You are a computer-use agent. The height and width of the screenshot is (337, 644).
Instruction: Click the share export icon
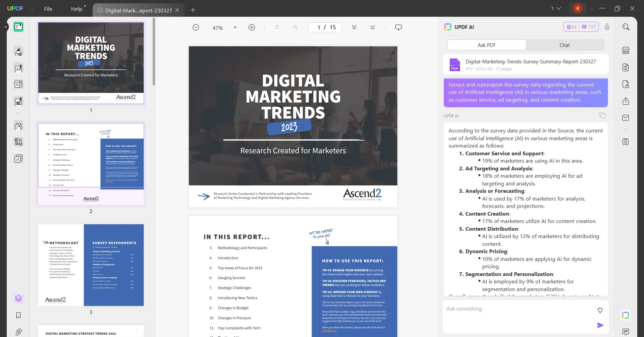tap(626, 101)
